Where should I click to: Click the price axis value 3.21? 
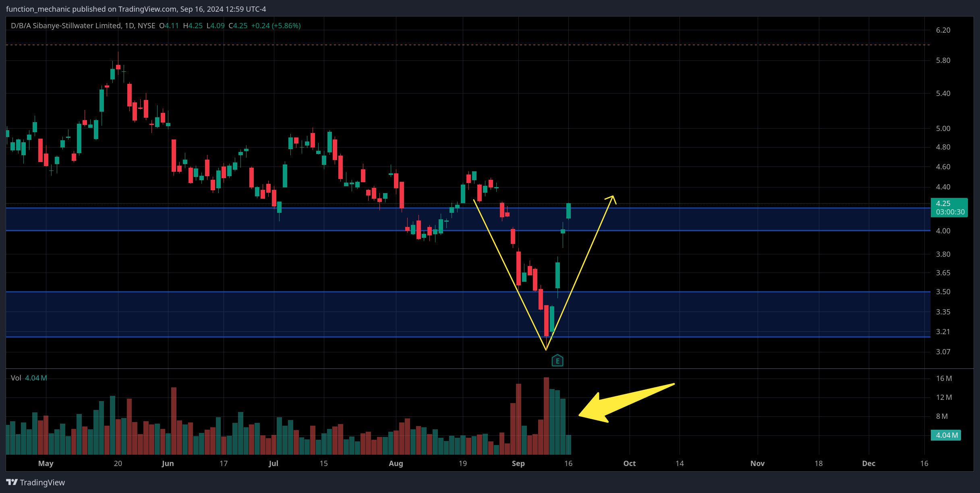(x=943, y=332)
